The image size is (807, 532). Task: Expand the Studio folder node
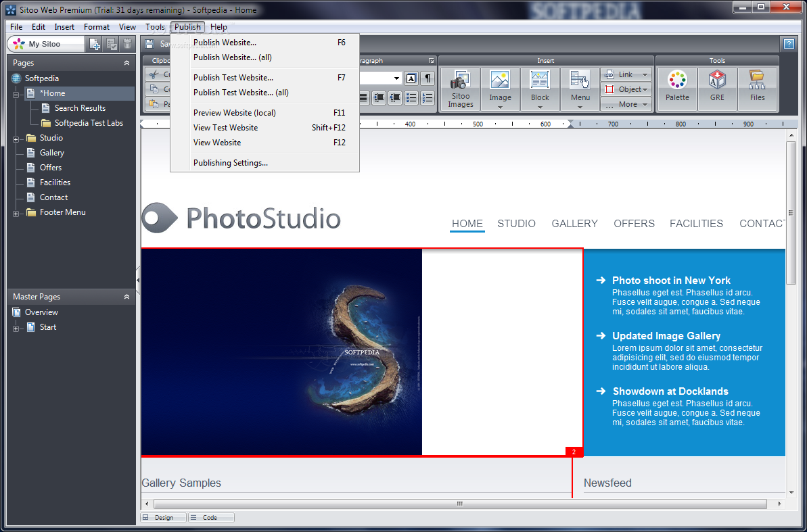[x=16, y=139]
